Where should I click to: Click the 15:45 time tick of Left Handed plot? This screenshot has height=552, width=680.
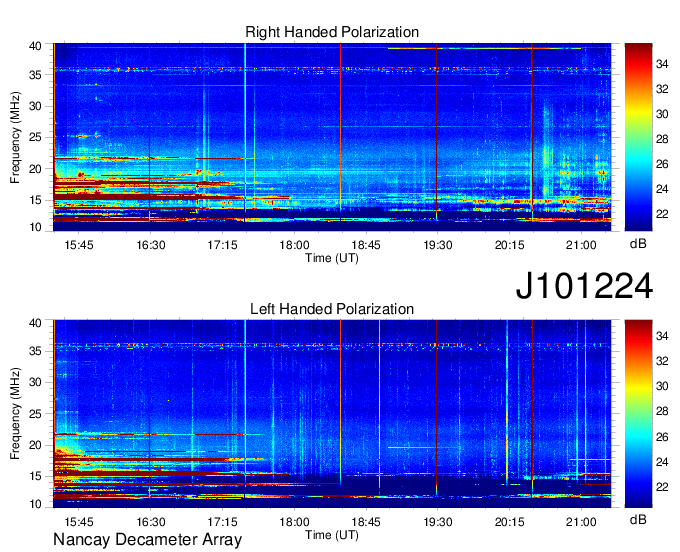click(x=79, y=522)
